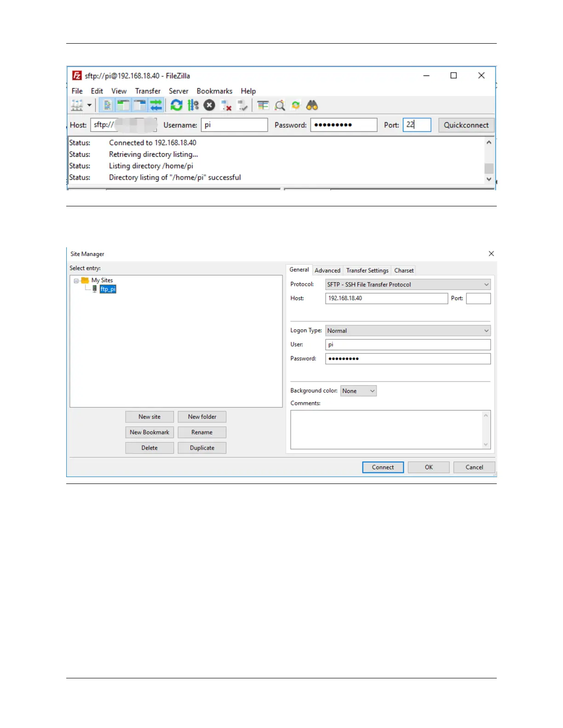Open the Edit menu

(x=97, y=91)
